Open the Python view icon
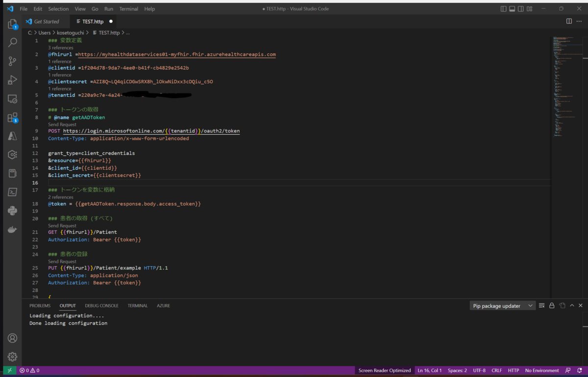The width and height of the screenshot is (588, 377). (x=13, y=211)
